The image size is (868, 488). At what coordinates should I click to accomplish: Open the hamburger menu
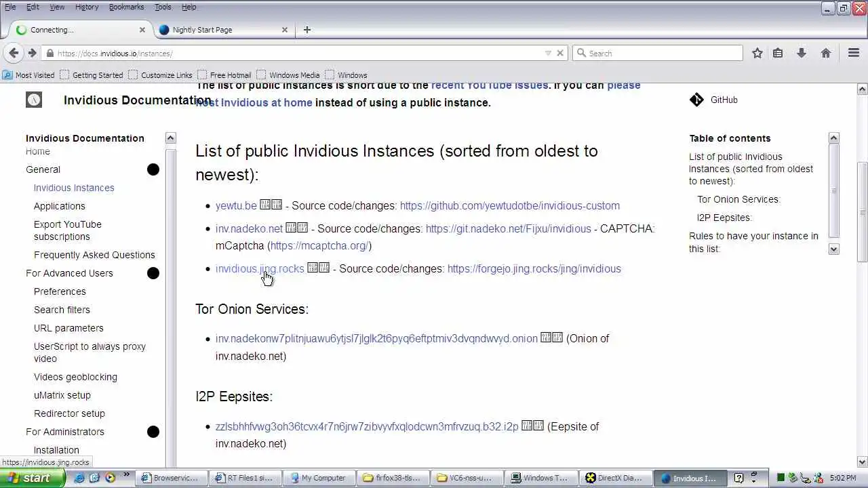[854, 53]
